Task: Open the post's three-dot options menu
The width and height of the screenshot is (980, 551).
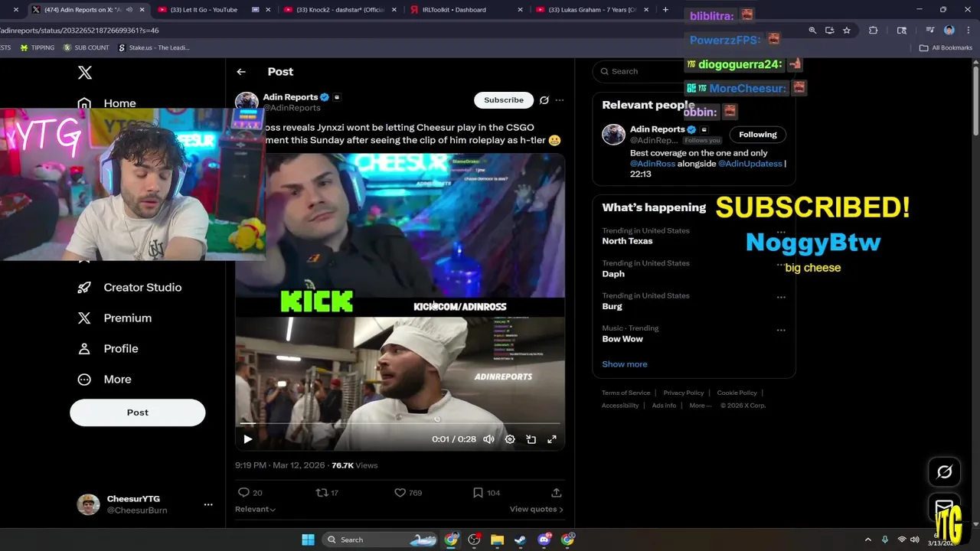Action: pos(560,100)
